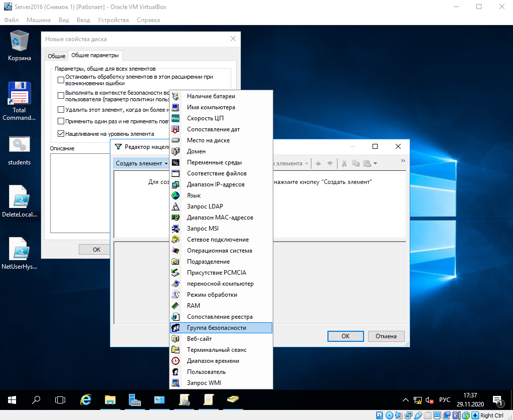Select the RAM targeting item icon
The image size is (513, 420).
(176, 306)
